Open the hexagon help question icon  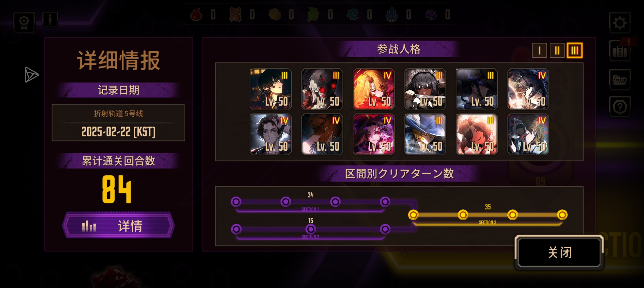620,107
